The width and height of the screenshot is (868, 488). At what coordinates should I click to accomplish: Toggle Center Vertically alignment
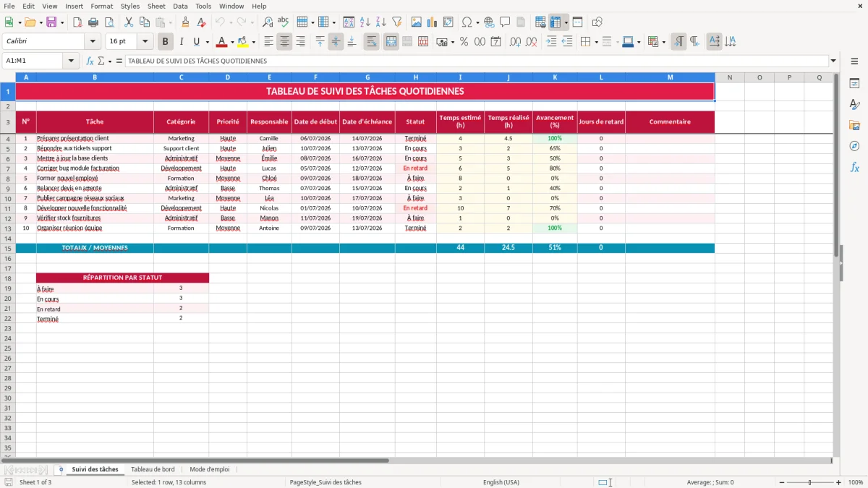(336, 42)
